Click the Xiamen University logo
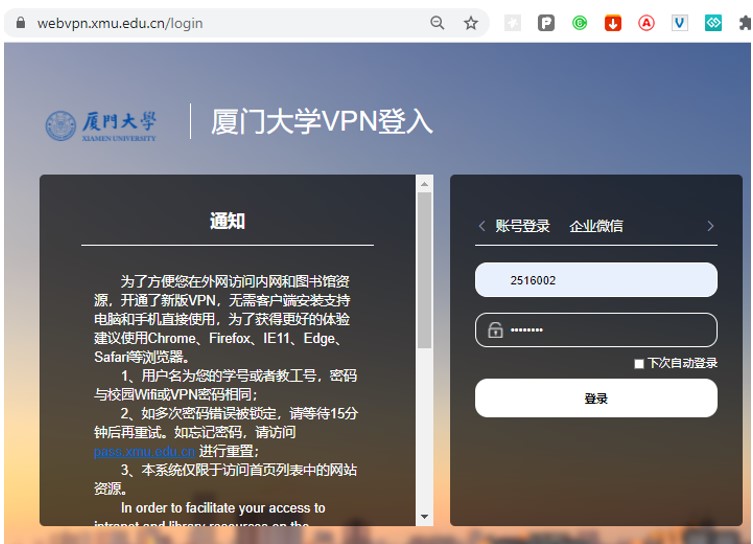Viewport: 753px width, 544px height. 101,126
